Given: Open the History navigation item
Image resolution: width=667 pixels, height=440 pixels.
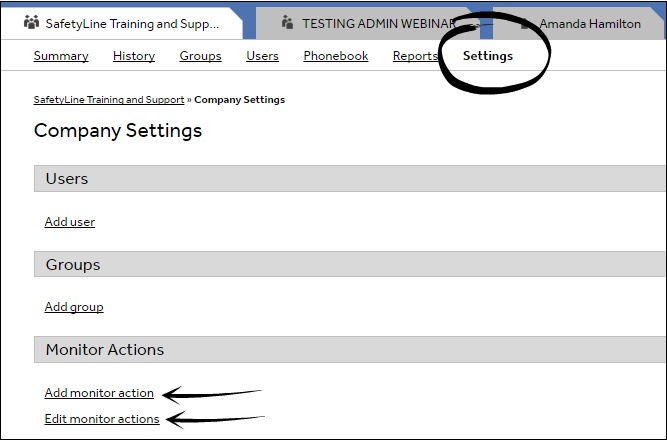Looking at the screenshot, I should (134, 56).
